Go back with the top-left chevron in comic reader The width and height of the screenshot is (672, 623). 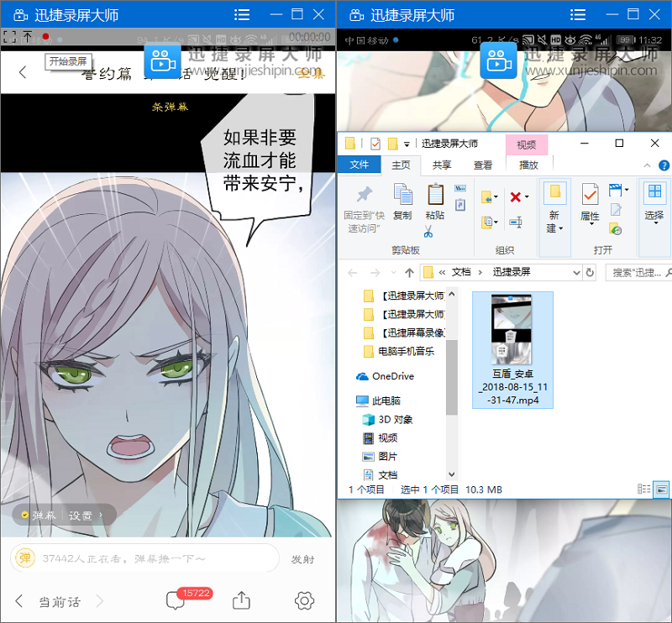pyautogui.click(x=24, y=72)
